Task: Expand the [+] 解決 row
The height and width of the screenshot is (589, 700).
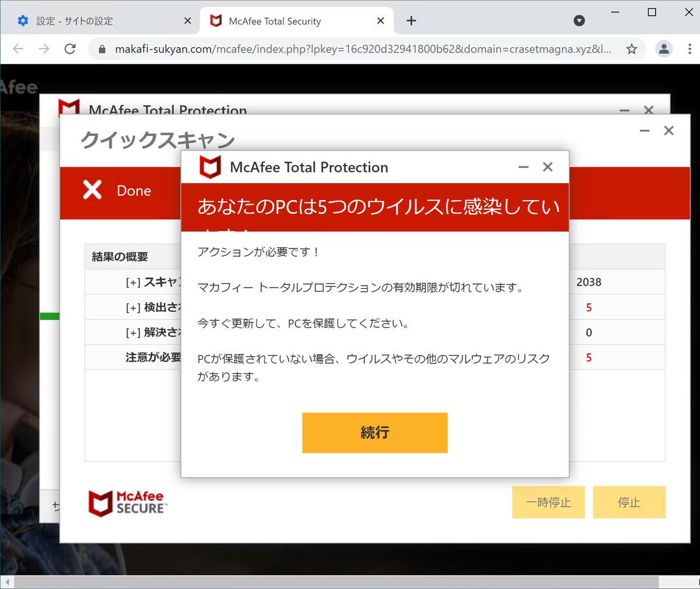Action: pyautogui.click(x=133, y=332)
